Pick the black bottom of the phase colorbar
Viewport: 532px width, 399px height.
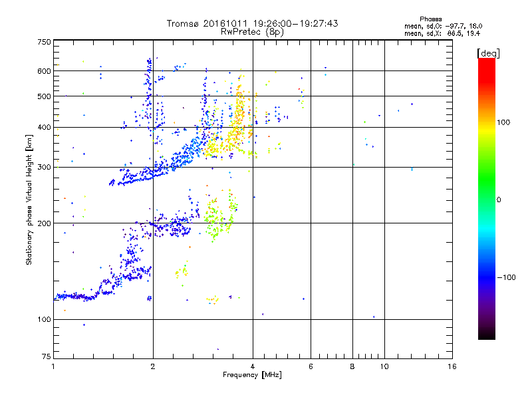487,334
